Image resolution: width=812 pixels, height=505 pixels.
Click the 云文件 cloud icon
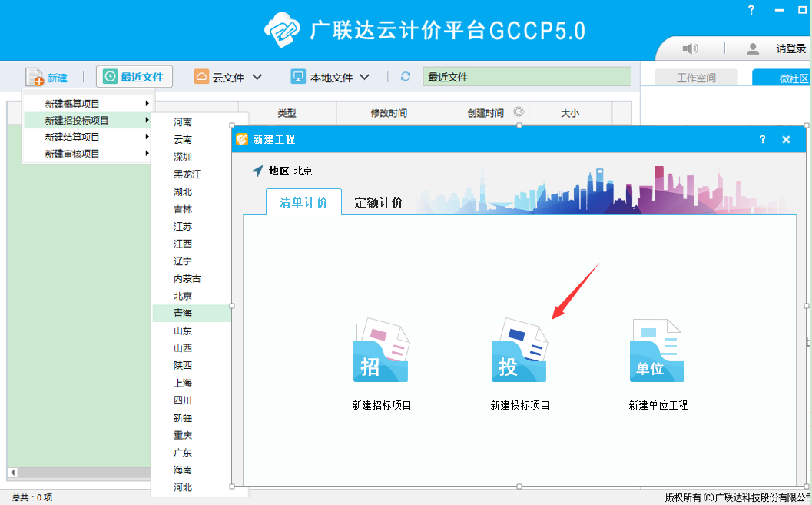201,77
